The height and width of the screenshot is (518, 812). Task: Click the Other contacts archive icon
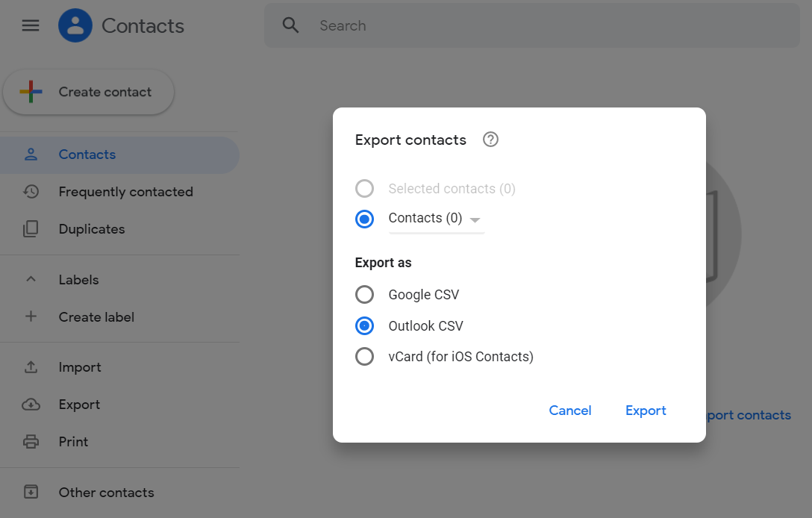click(x=31, y=493)
